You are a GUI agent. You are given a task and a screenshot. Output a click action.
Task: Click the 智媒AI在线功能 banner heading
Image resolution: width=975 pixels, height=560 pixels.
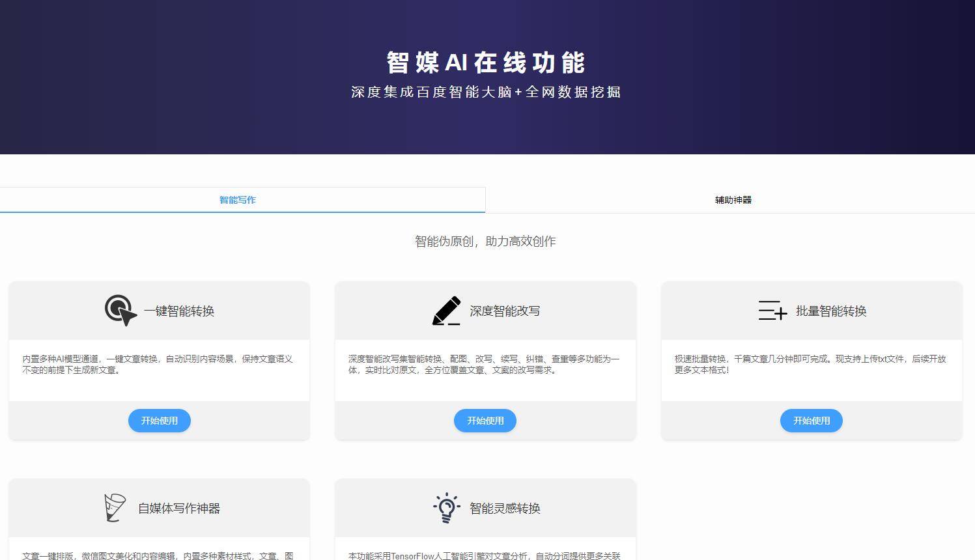(x=486, y=63)
